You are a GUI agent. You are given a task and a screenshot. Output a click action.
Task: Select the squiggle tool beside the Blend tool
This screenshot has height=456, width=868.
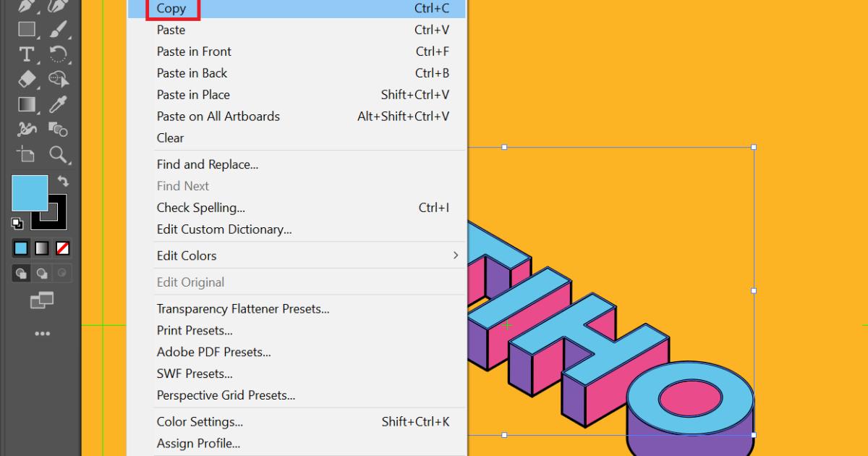coord(27,129)
